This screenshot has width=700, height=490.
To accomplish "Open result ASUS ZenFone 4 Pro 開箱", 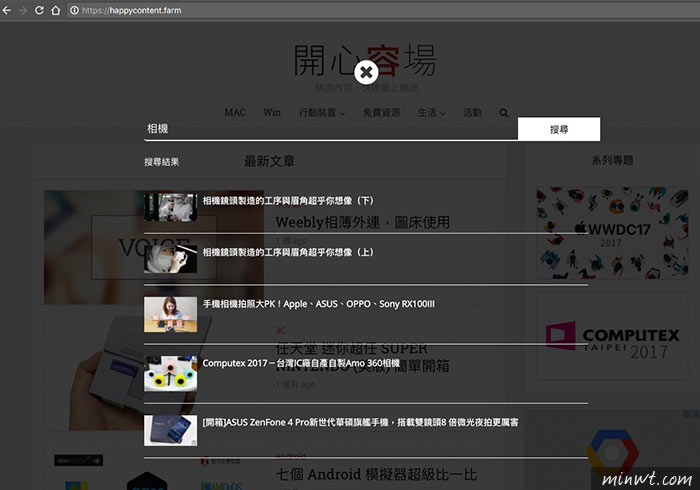I will click(x=360, y=422).
